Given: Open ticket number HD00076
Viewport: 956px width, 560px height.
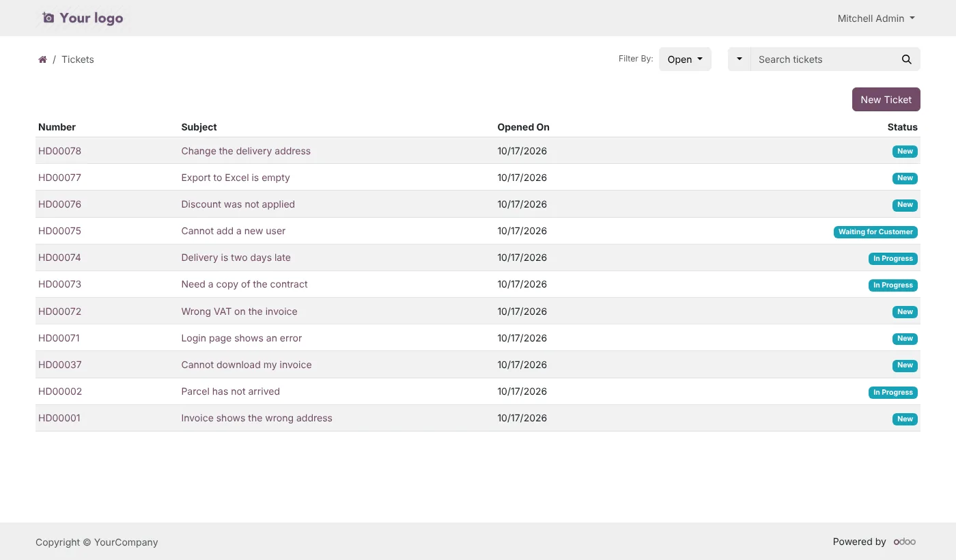Looking at the screenshot, I should click(59, 204).
